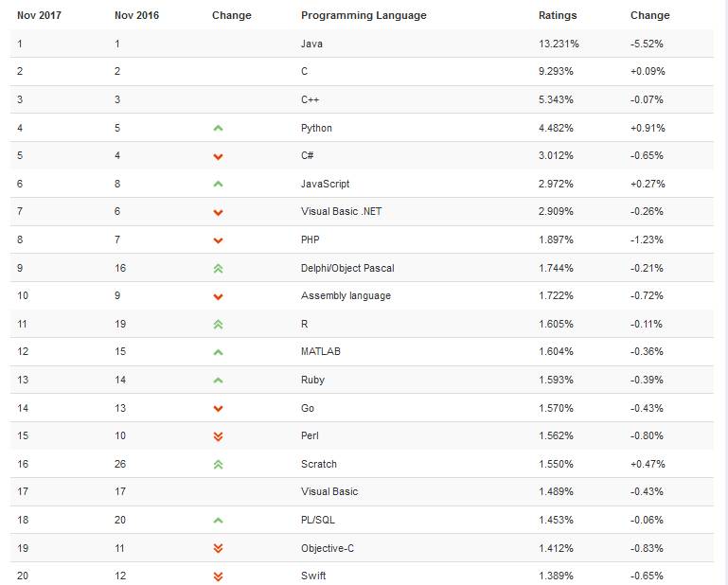Click the Ratings column header
The height and width of the screenshot is (585, 728).
click(x=558, y=15)
